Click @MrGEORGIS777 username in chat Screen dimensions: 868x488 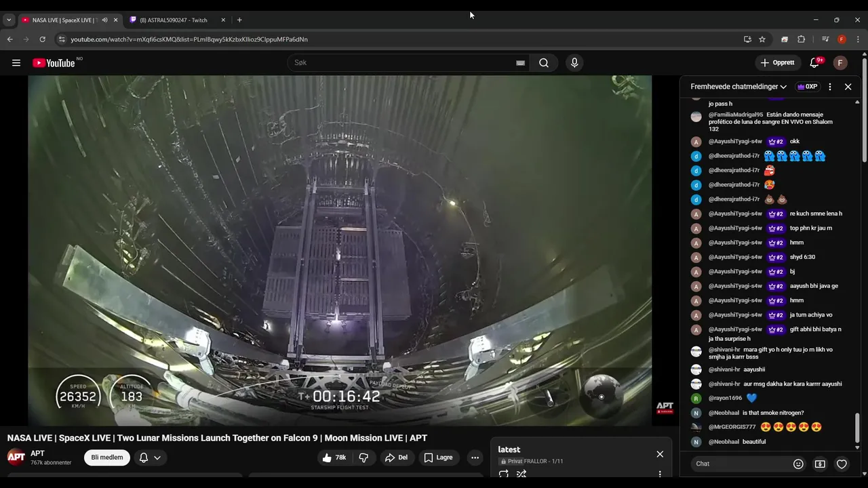point(732,427)
